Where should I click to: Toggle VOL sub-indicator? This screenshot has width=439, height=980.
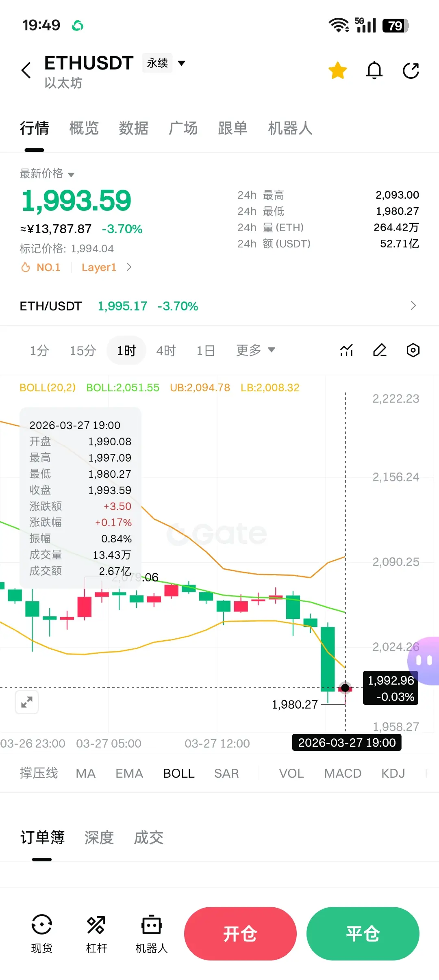(x=291, y=773)
